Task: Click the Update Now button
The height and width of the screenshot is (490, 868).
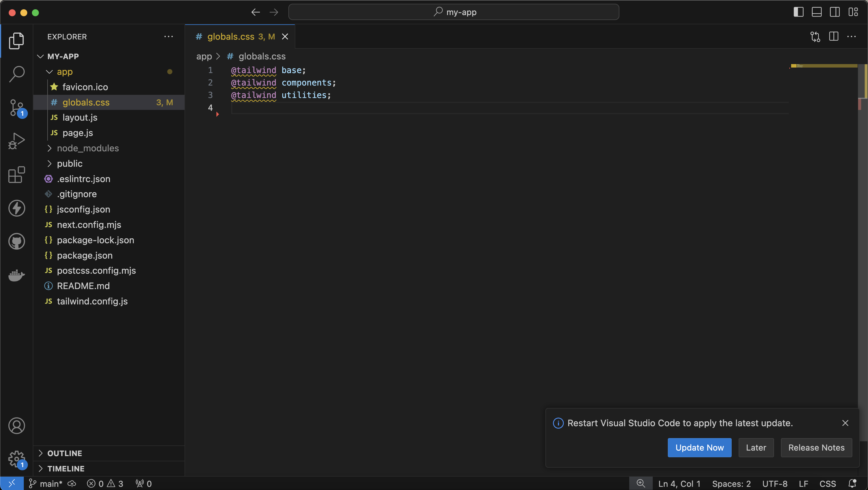Action: 699,448
